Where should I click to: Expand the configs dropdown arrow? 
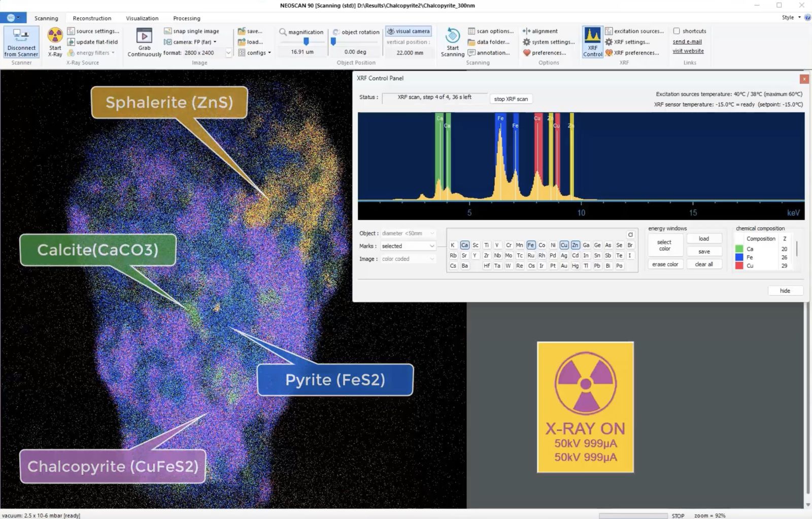(269, 53)
